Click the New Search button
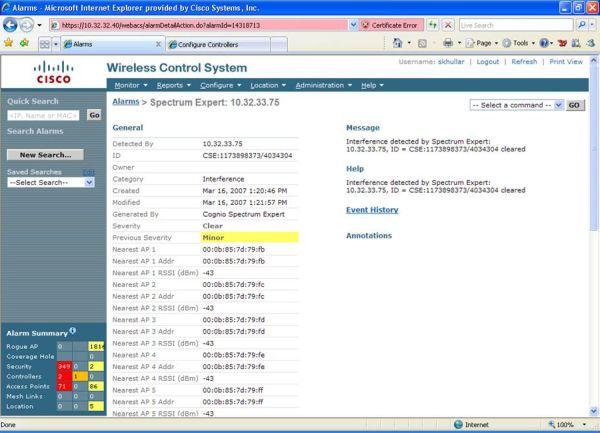Image resolution: width=600 pixels, height=433 pixels. click(45, 155)
